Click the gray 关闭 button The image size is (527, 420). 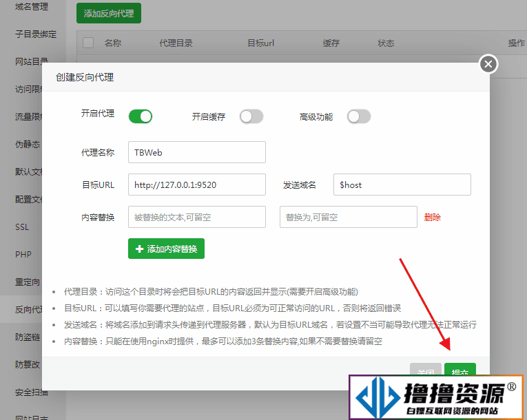coord(426,369)
